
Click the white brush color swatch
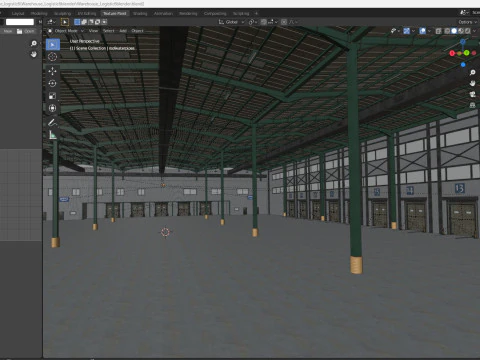(x=20, y=22)
